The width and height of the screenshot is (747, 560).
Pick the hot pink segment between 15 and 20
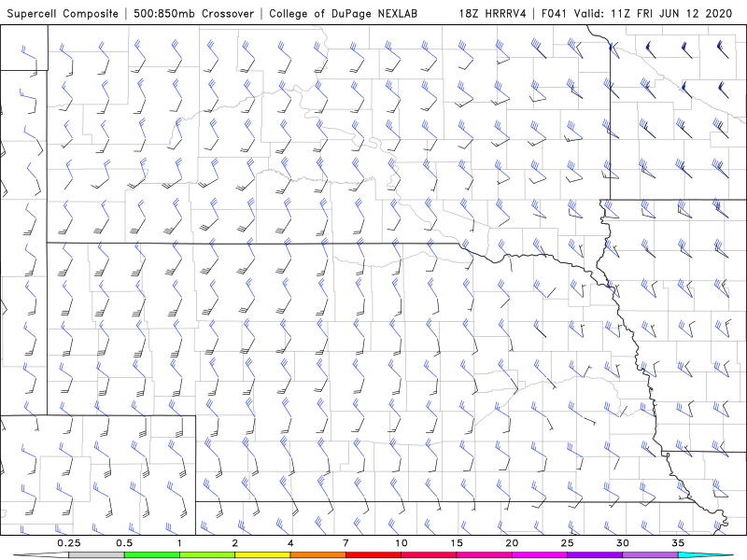(484, 555)
